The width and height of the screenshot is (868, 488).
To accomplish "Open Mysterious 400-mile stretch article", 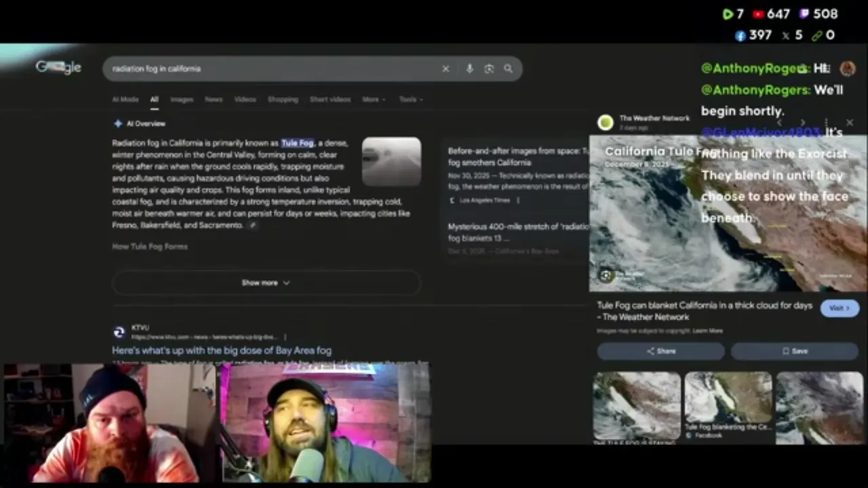I will [518, 232].
